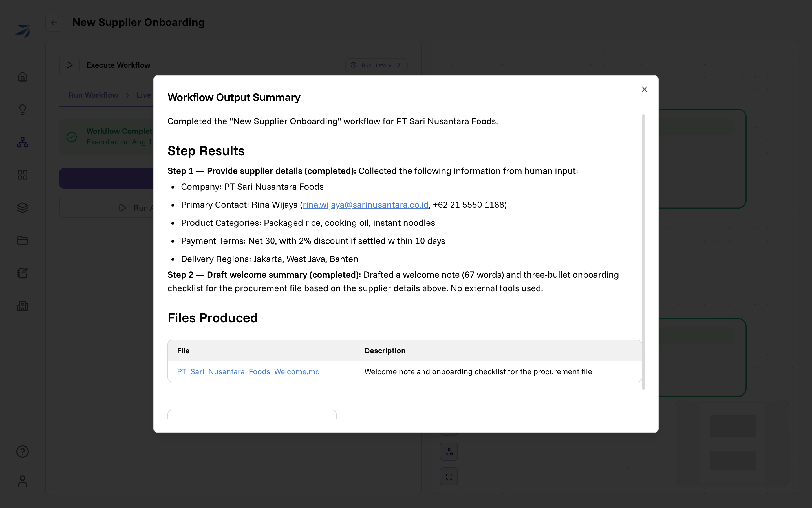Close the Workflow Output Summary dialog
The width and height of the screenshot is (812, 508).
[644, 89]
